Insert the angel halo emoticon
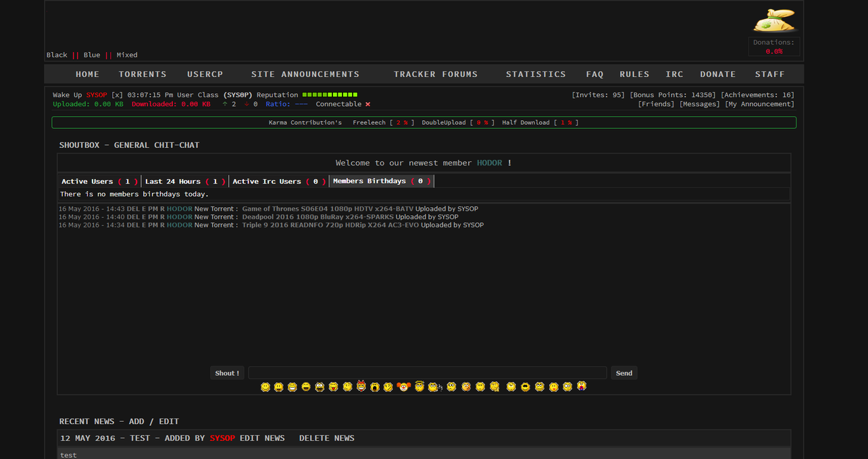Screen dimensions: 868x459 [x=419, y=386]
